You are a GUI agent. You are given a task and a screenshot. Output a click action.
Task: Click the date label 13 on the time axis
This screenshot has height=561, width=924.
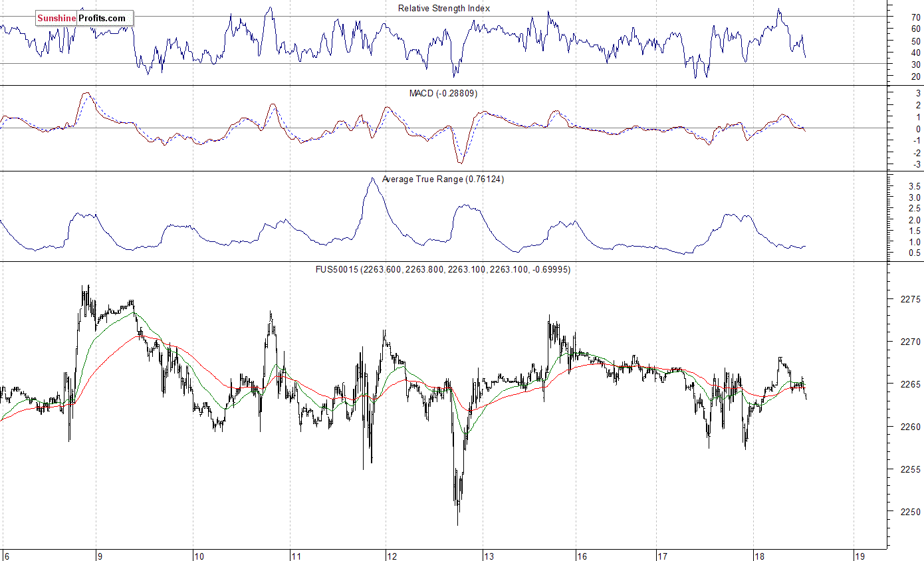[489, 556]
